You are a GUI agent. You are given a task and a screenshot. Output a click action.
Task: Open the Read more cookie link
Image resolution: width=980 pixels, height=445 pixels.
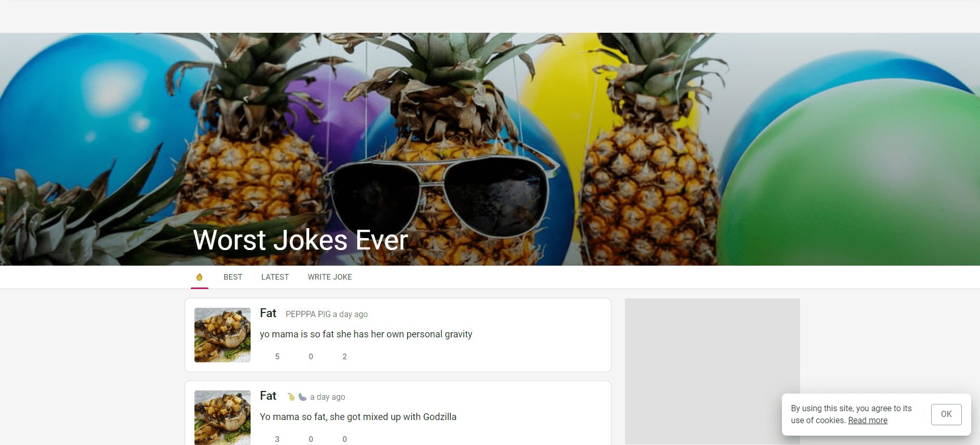tap(868, 421)
